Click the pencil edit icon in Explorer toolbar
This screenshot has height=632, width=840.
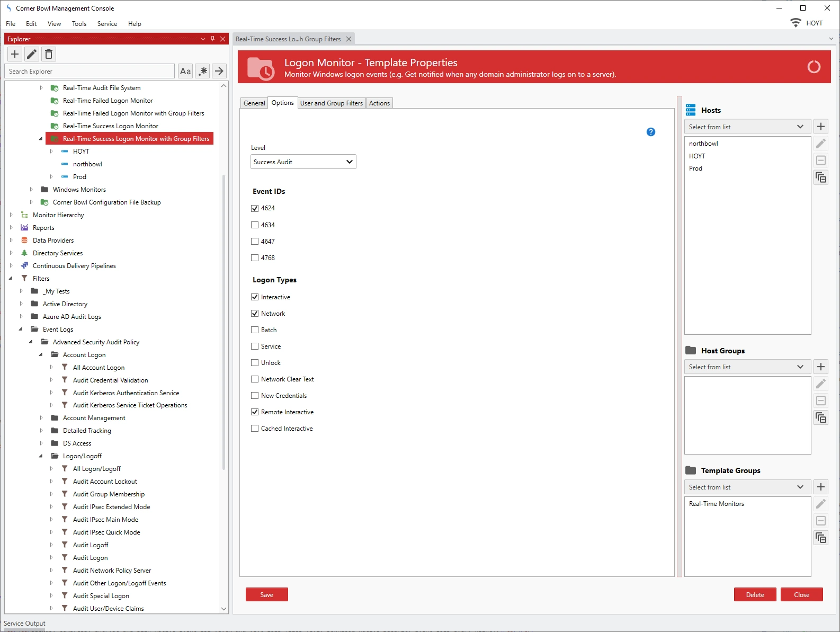point(32,54)
